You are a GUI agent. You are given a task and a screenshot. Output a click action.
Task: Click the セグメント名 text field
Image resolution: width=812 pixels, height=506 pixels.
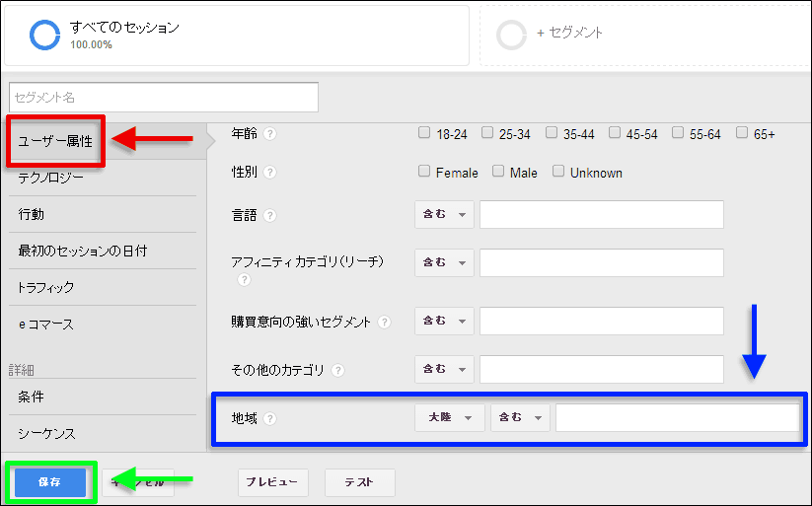(x=164, y=98)
